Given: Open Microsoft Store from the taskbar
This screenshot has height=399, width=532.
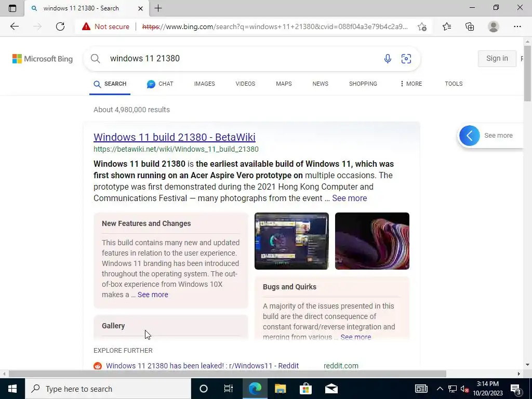Looking at the screenshot, I should 305,389.
